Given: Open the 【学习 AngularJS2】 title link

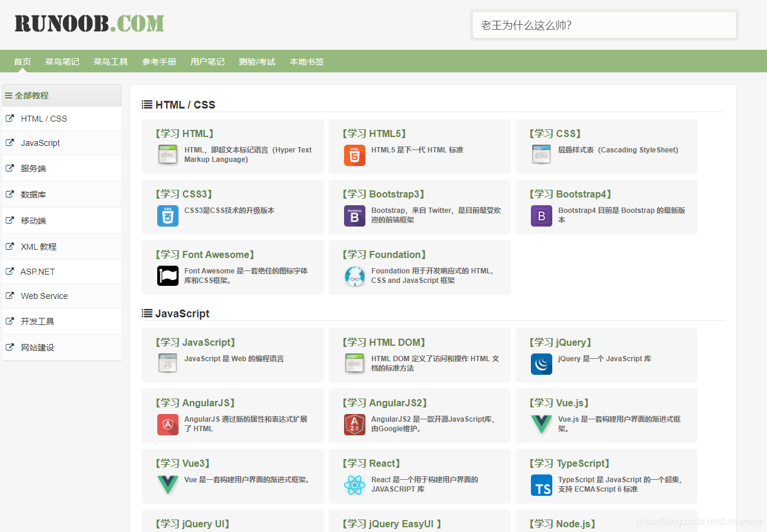Looking at the screenshot, I should tap(385, 403).
